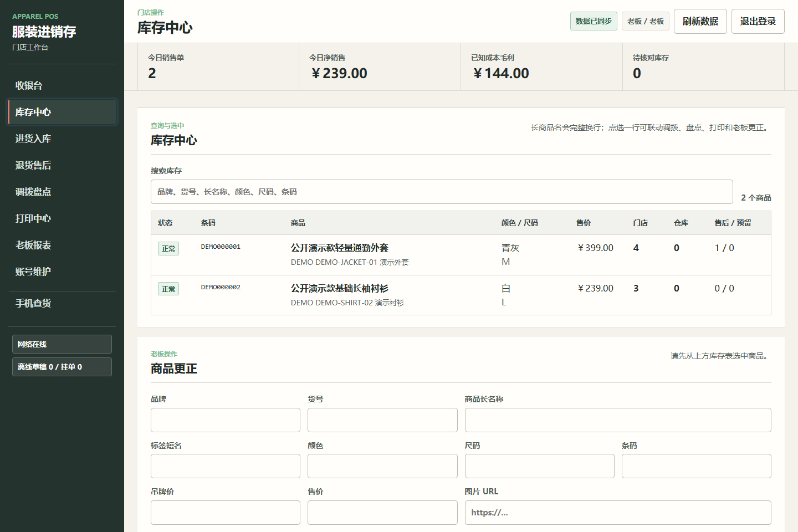Select the 公开演示款轻量通勤外套 inventory row

461,255
